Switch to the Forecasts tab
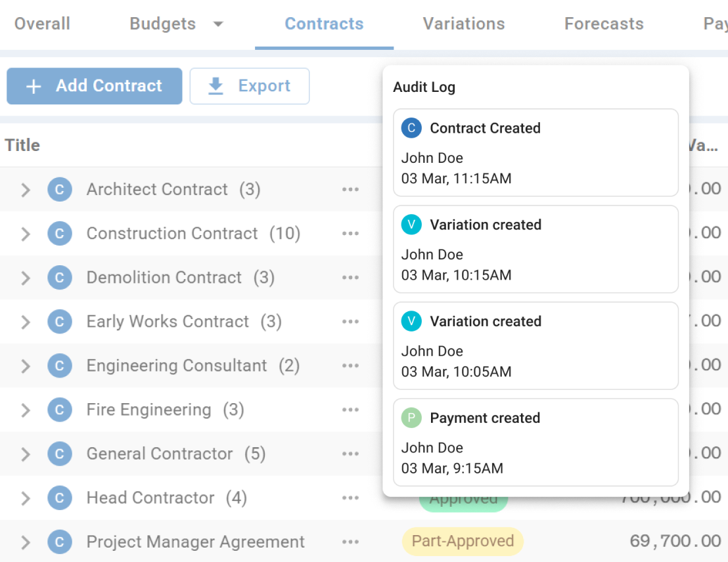The height and width of the screenshot is (562, 728). (x=603, y=24)
